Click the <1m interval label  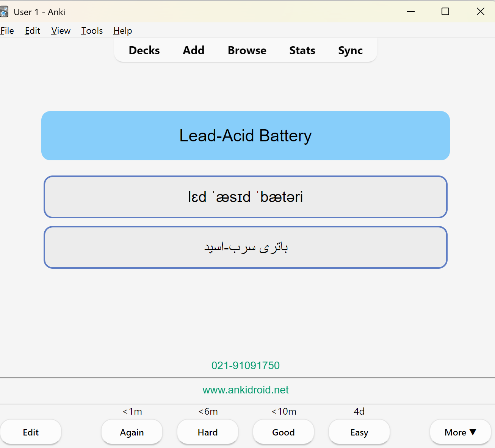[132, 412]
